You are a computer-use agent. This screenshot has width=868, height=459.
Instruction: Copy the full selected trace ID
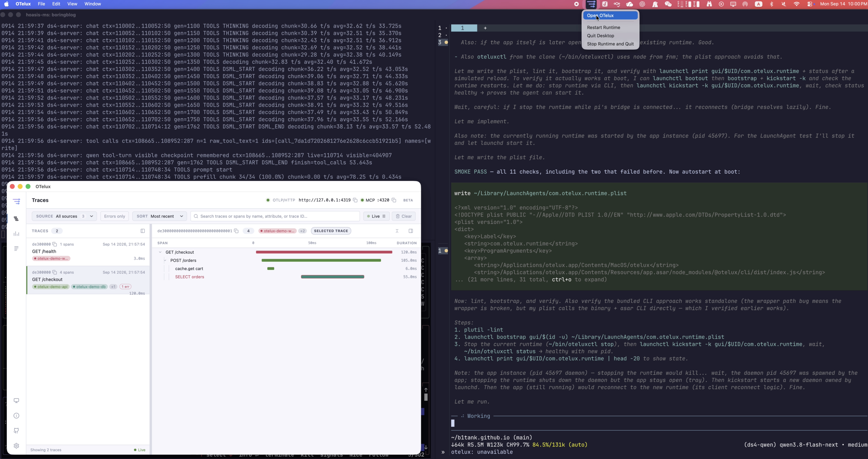tap(236, 231)
